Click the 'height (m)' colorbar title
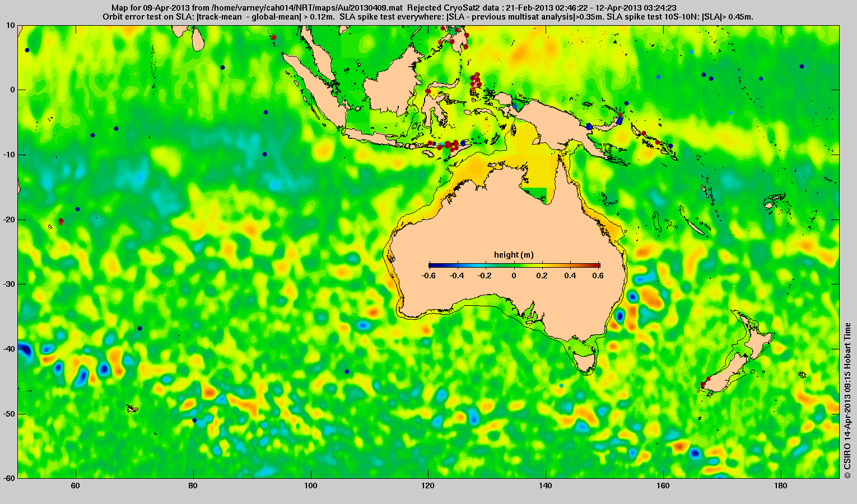The height and width of the screenshot is (504, 857). 514,255
